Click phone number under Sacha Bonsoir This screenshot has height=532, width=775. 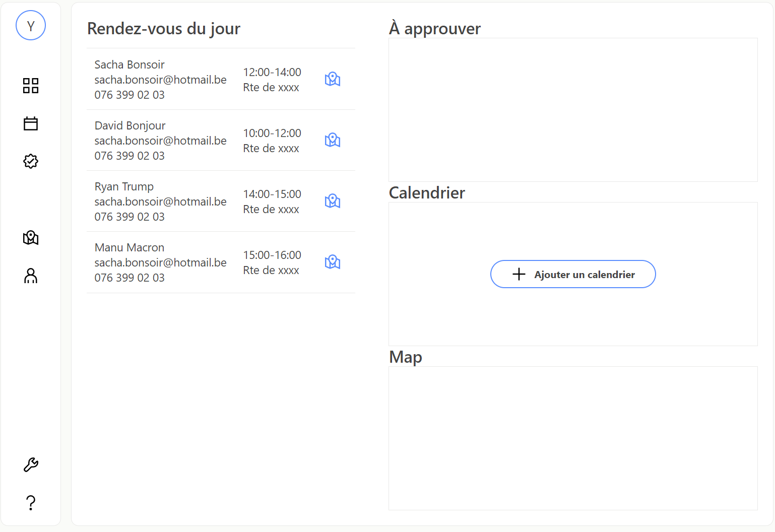tap(130, 95)
